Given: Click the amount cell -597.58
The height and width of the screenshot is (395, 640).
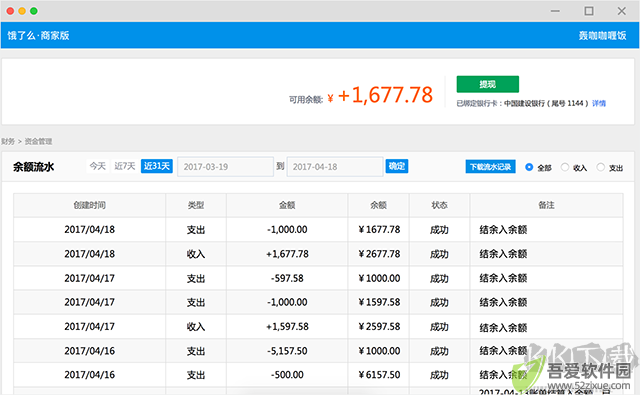Looking at the screenshot, I should click(287, 278).
